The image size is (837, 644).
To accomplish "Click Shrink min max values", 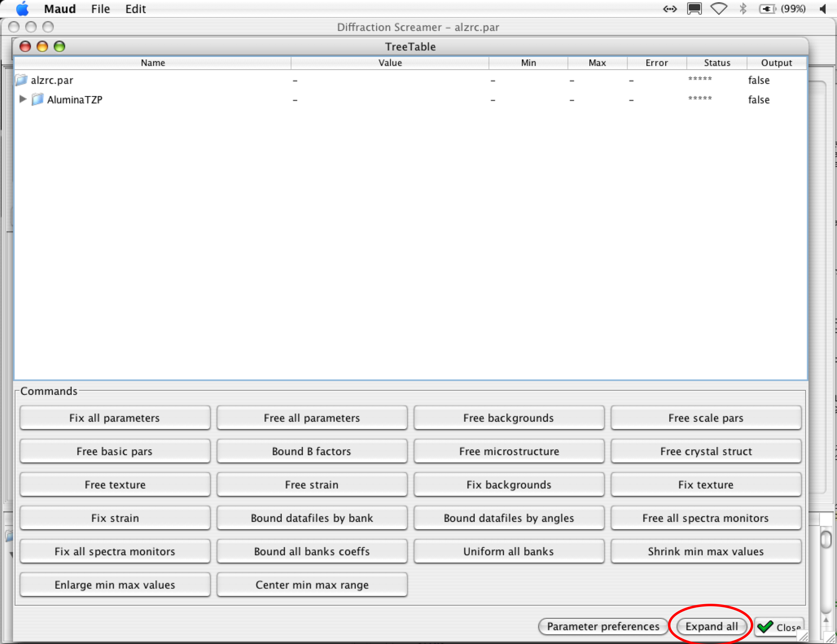I will tap(706, 551).
